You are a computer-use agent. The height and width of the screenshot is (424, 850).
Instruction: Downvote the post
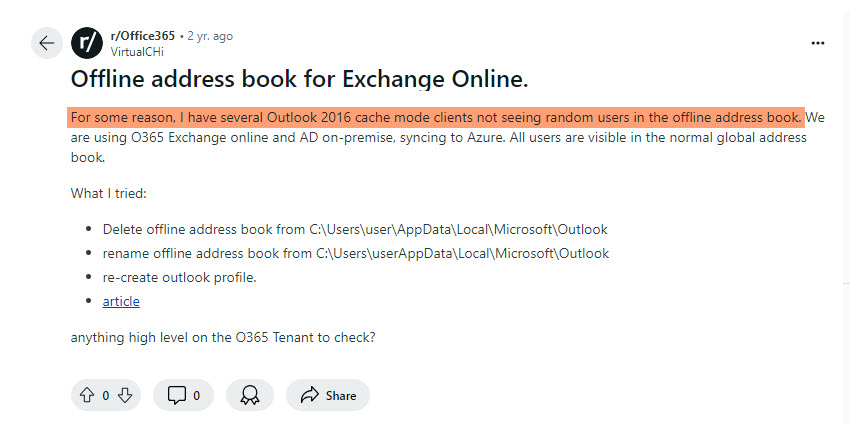(125, 395)
